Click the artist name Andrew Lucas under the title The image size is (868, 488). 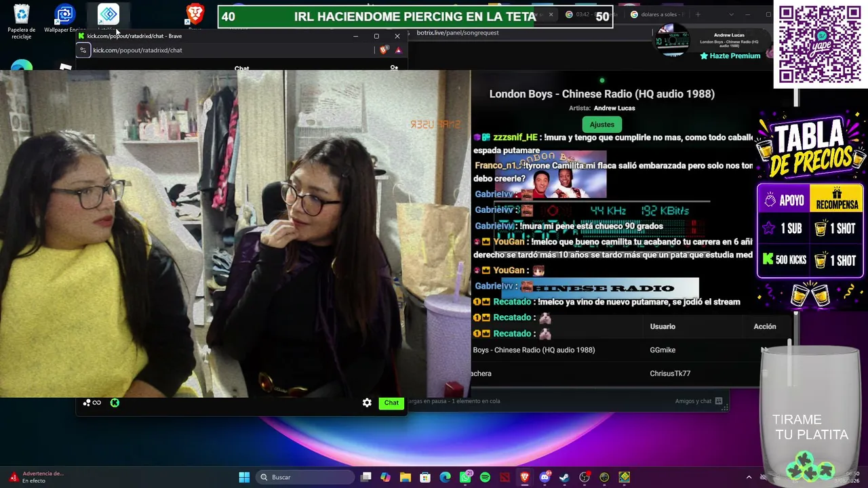click(614, 108)
